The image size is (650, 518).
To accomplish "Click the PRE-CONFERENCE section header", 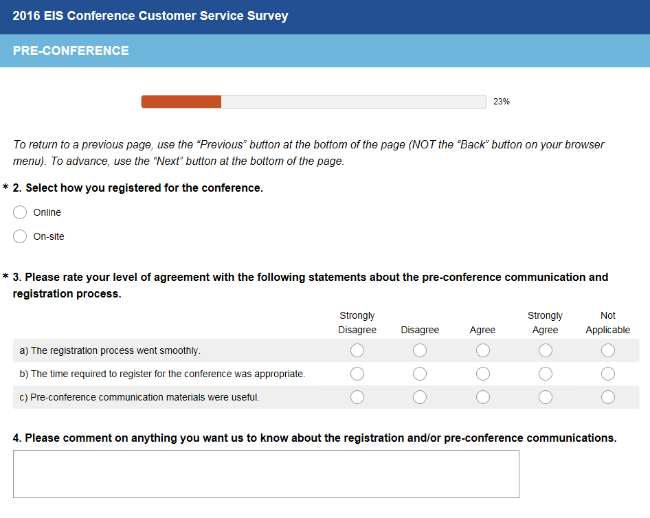I will [71, 51].
